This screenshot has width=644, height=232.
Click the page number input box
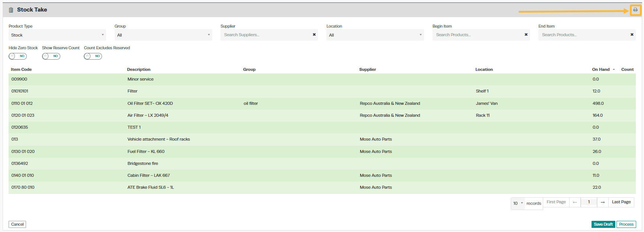click(589, 202)
